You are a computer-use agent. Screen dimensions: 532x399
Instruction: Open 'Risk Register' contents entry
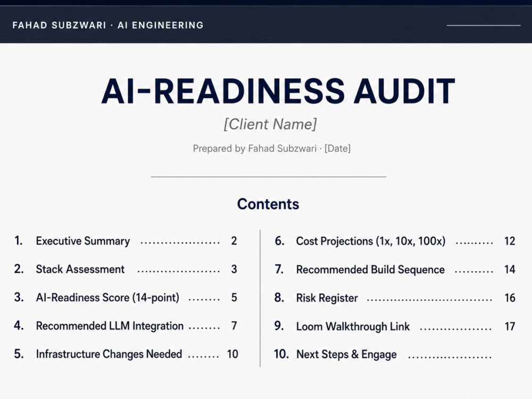tap(327, 298)
